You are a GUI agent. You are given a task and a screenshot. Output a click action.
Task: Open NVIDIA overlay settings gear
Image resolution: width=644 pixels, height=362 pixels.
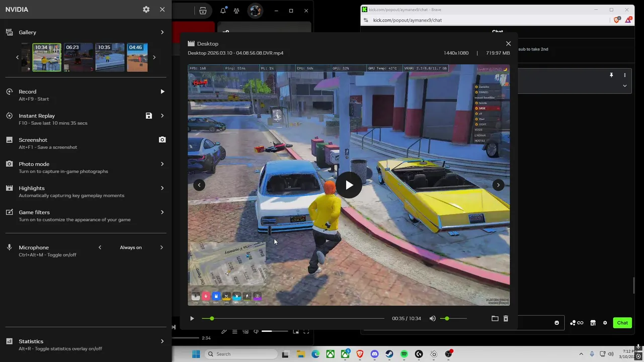pyautogui.click(x=146, y=10)
